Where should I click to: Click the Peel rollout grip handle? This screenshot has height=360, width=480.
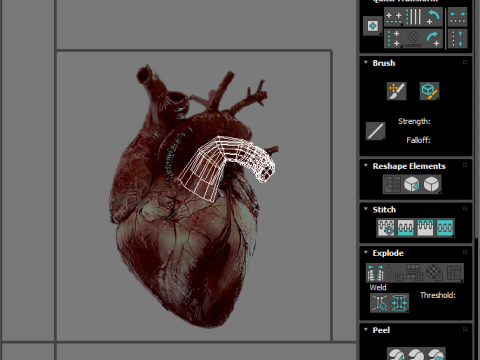click(x=465, y=329)
